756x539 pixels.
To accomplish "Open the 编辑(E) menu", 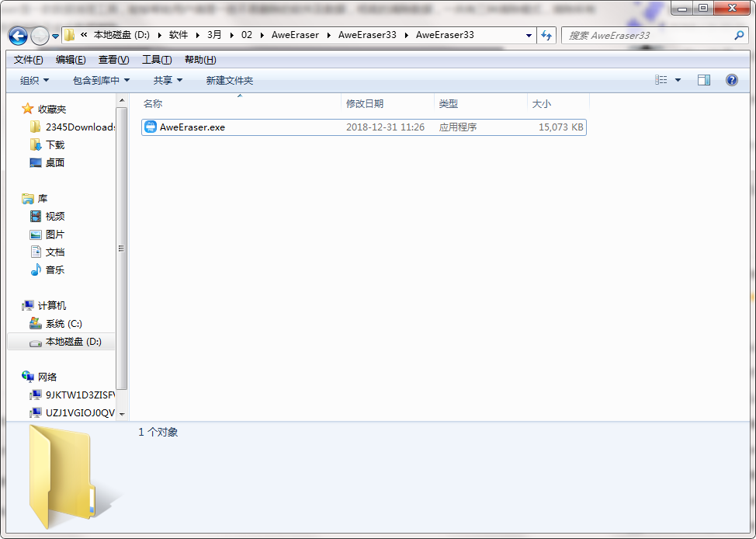I will [x=71, y=60].
